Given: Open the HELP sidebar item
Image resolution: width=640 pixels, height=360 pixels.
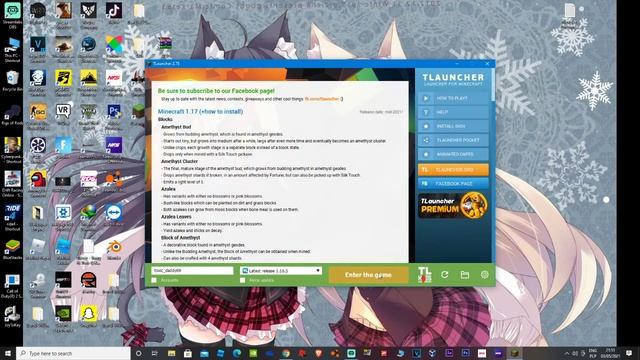Looking at the screenshot, I should [453, 112].
